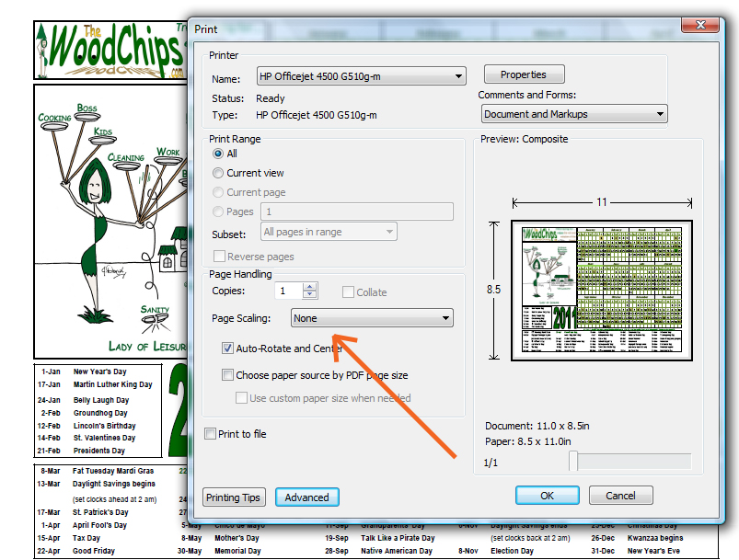Click "Tax Day" entry in document
This screenshot has width=739, height=560.
87,538
